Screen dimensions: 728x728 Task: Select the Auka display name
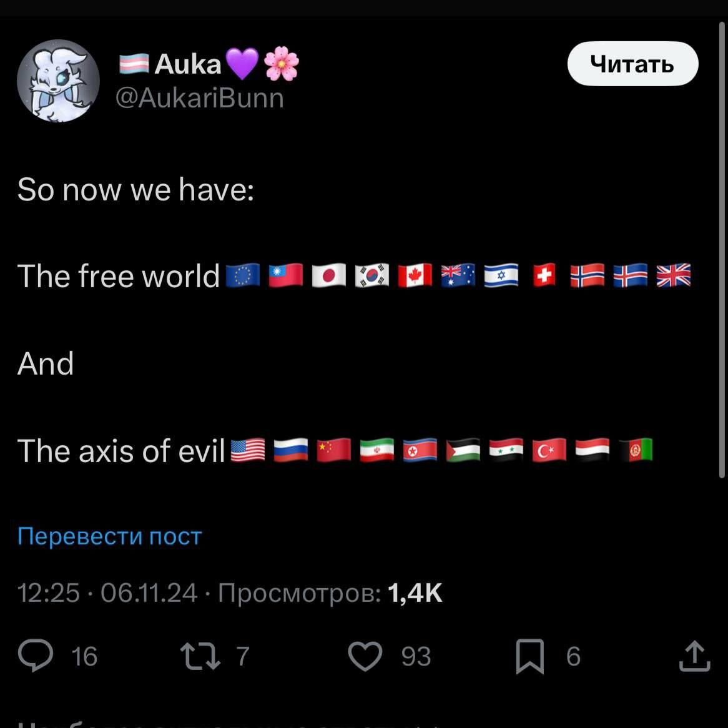coord(187,64)
